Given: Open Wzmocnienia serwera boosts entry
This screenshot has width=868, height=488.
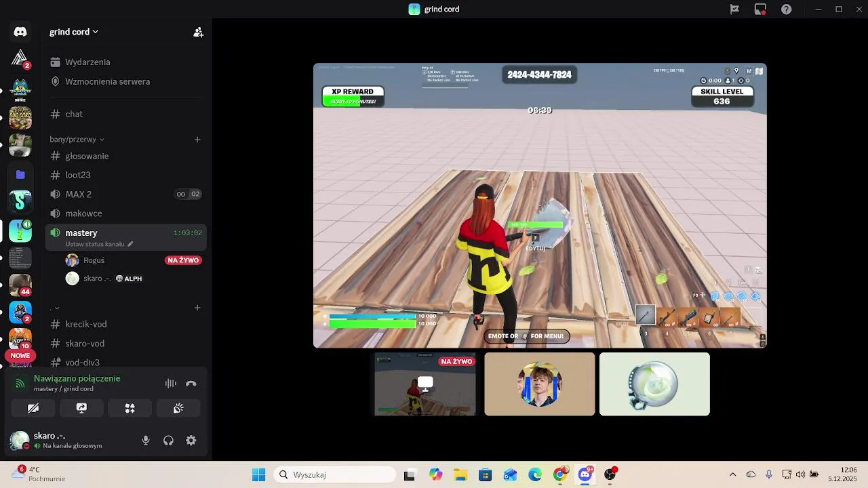Looking at the screenshot, I should pyautogui.click(x=126, y=81).
